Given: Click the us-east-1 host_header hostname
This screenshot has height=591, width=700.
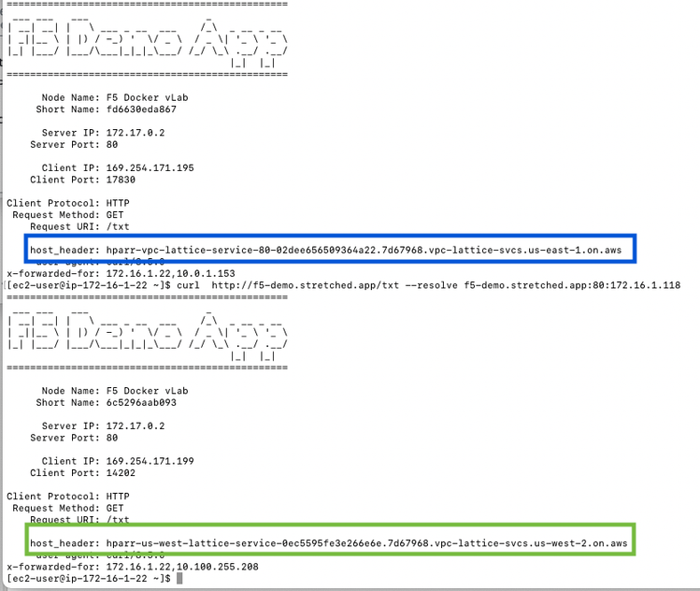Looking at the screenshot, I should click(x=364, y=251).
